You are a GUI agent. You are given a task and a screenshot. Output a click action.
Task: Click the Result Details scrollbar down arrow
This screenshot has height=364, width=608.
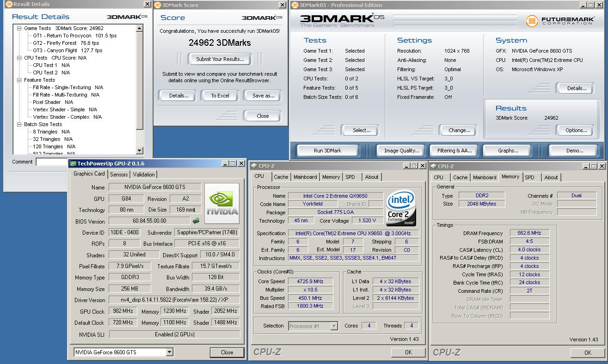(140, 151)
